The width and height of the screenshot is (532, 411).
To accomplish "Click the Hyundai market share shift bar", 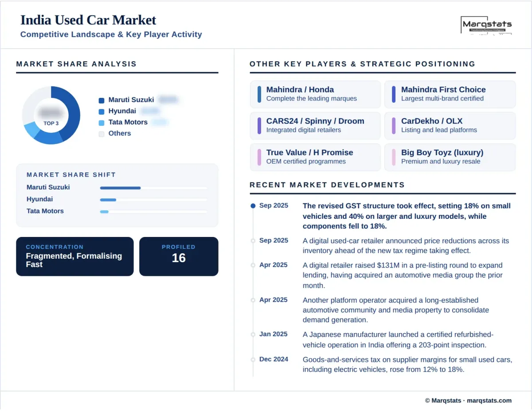I will click(x=153, y=200).
